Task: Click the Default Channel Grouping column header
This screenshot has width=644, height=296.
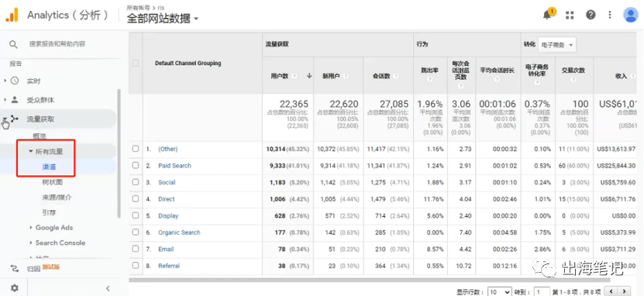Action: pos(188,64)
